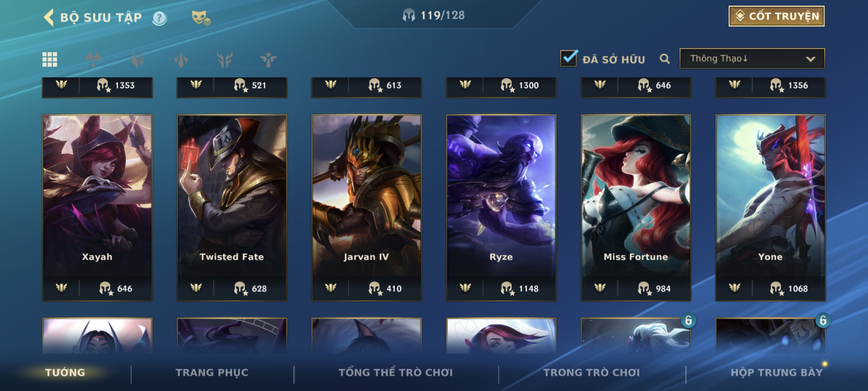Screen dimensions: 868x391
Task: Open the help question mark icon
Action: (159, 18)
